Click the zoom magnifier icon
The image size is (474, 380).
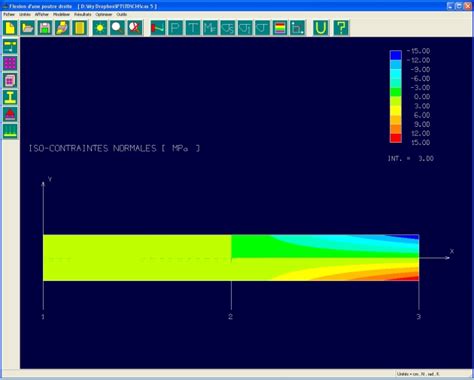(x=118, y=28)
